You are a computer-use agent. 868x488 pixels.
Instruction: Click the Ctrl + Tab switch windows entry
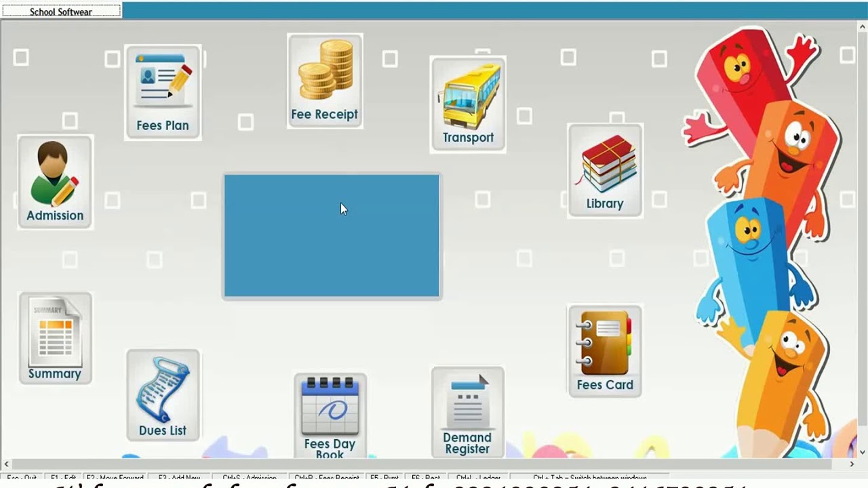click(590, 478)
